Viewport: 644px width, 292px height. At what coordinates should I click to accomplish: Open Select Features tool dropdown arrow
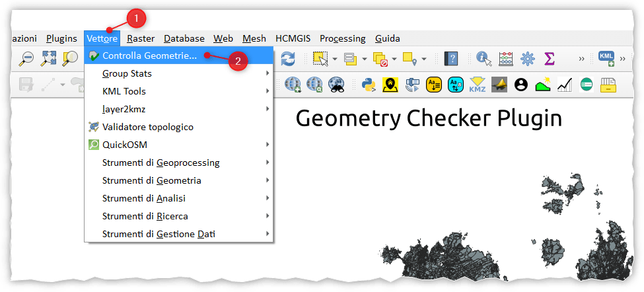tap(335, 59)
